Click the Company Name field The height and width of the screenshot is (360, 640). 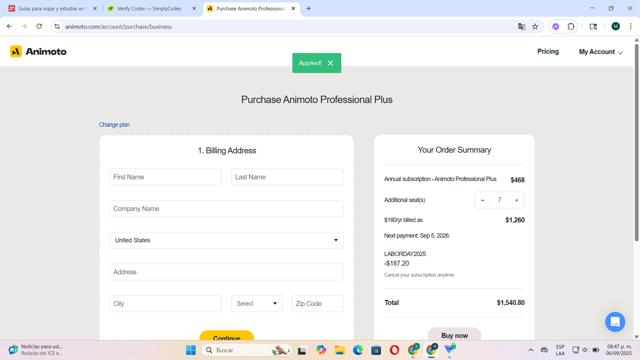point(226,209)
